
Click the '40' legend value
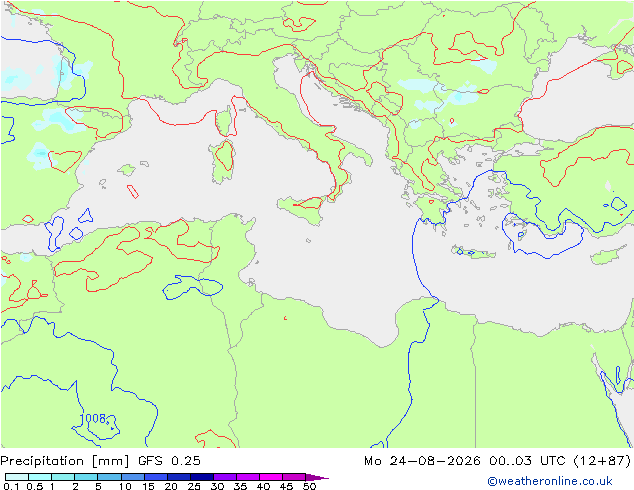pyautogui.click(x=263, y=486)
